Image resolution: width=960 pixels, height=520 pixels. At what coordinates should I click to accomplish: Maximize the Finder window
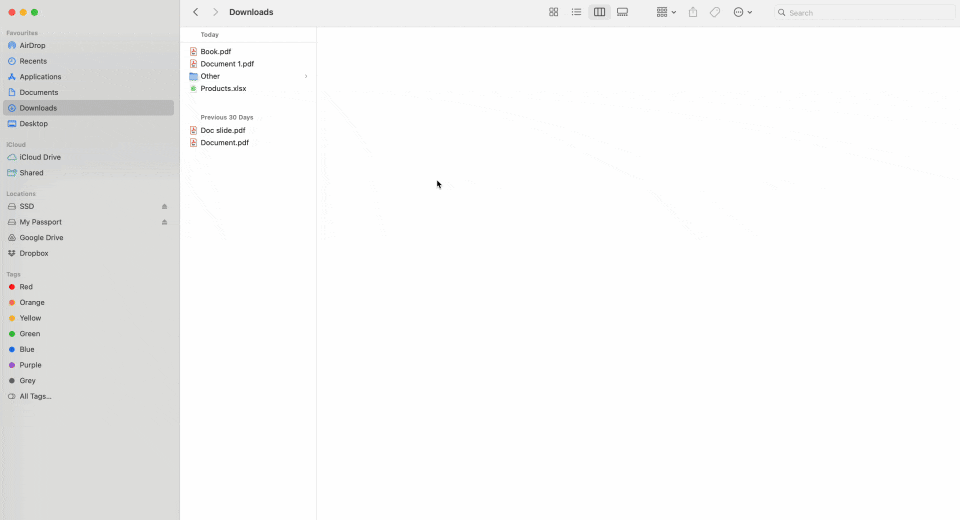click(34, 12)
